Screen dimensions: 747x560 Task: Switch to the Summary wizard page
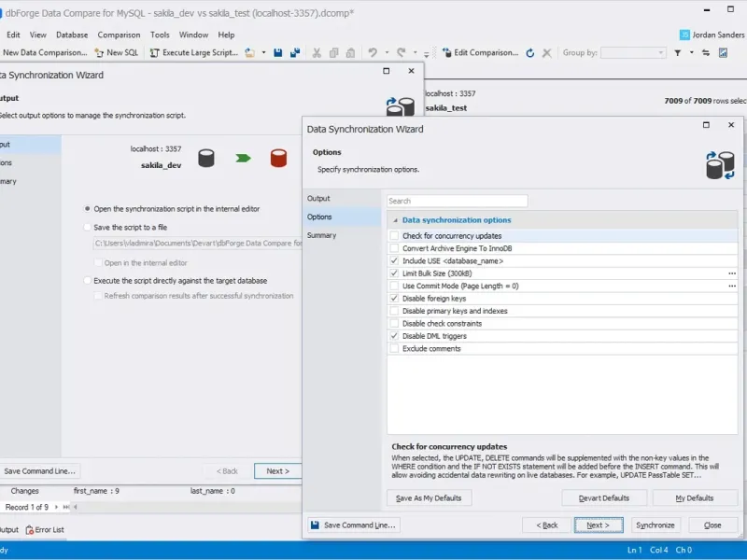pyautogui.click(x=321, y=235)
